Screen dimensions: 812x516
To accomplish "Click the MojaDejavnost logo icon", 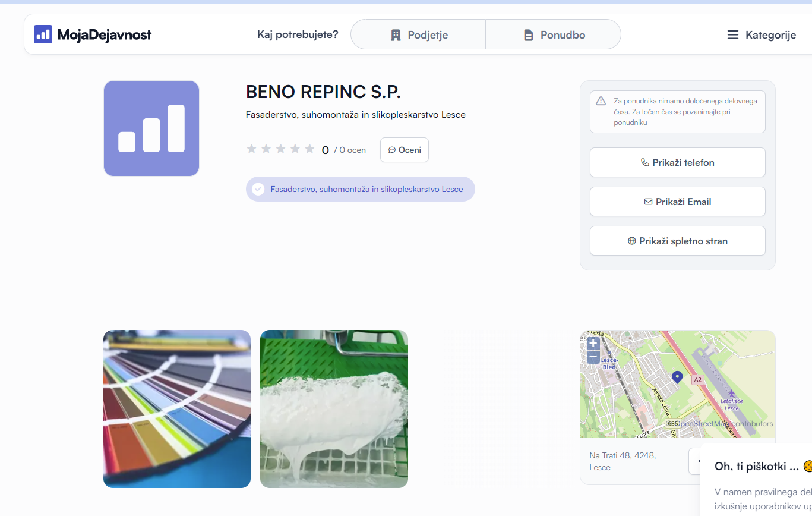I will (43, 34).
